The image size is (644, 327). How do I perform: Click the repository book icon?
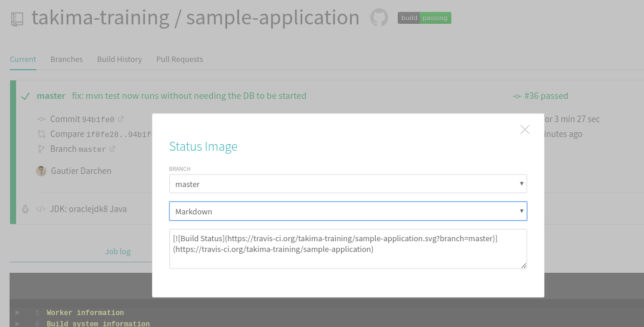(17, 19)
